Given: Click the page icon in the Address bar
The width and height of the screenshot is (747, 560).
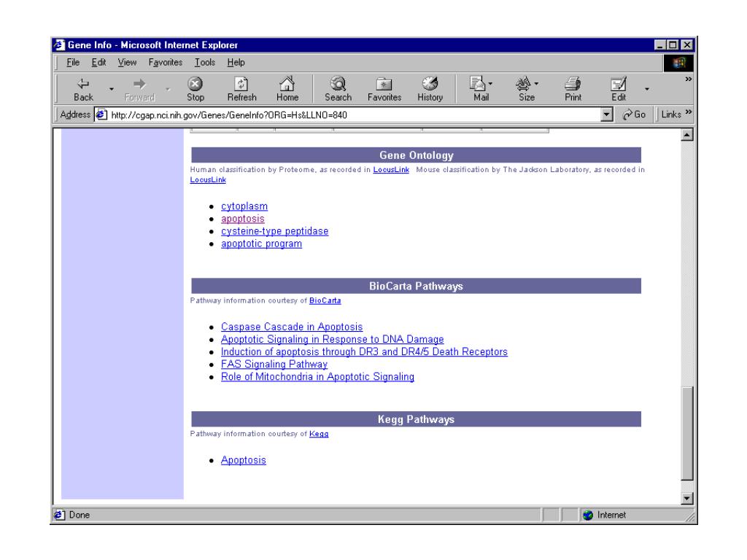Looking at the screenshot, I should click(101, 114).
